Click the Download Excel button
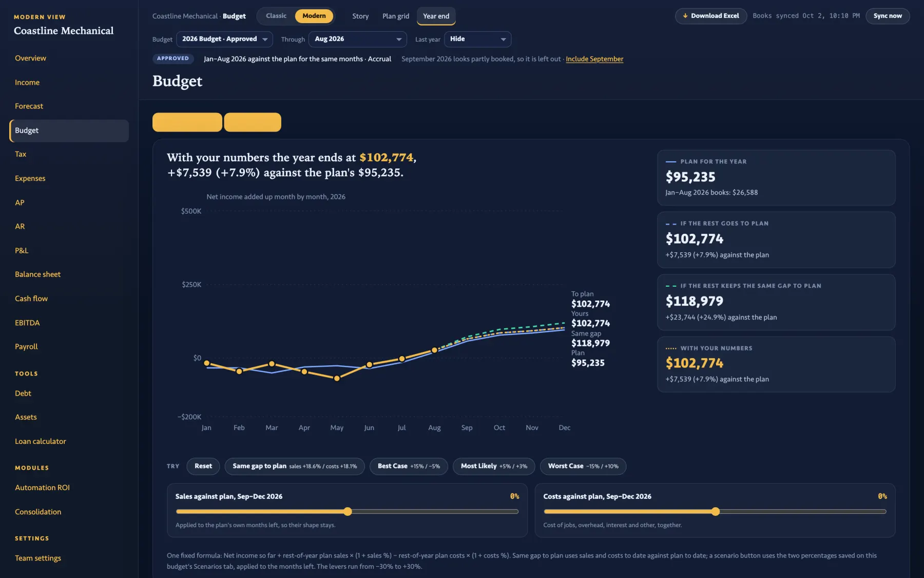 pos(711,16)
